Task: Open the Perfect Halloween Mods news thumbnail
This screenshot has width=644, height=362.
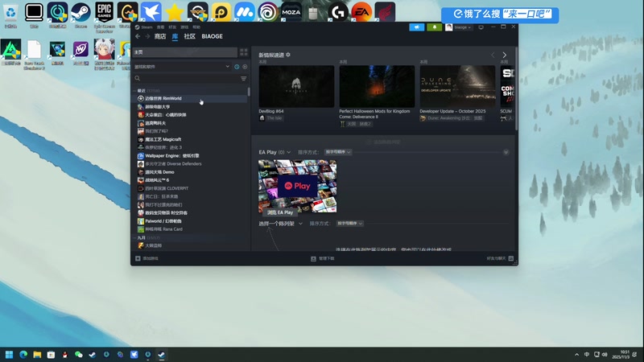Action: 377,86
